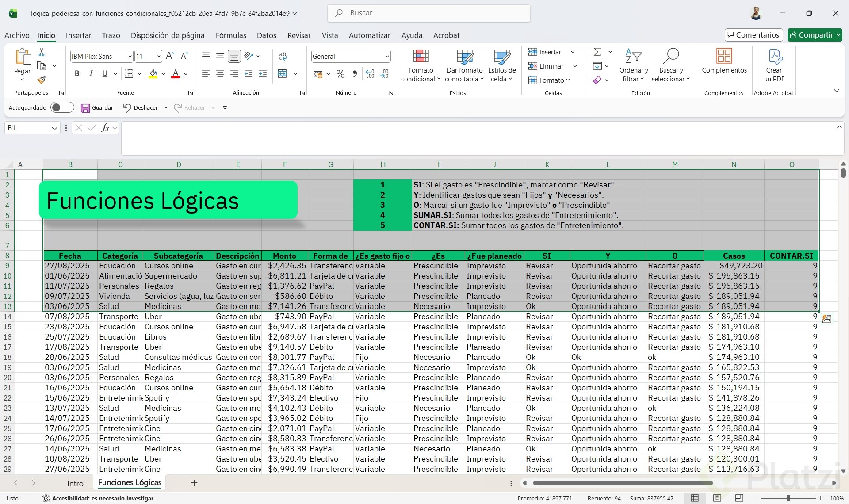849x504 pixels.
Task: Click the zoom slider handle
Action: pos(788,498)
